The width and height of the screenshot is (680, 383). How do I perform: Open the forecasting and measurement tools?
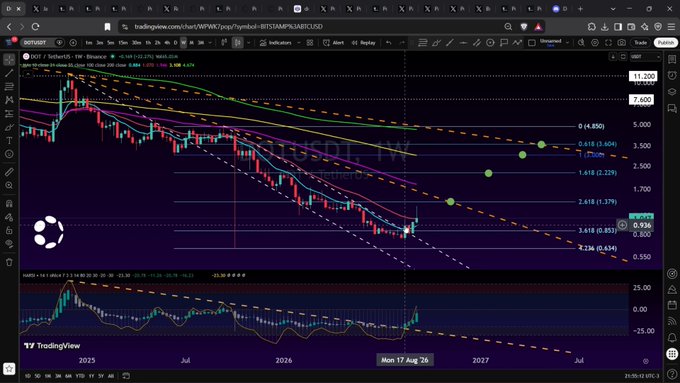(9, 114)
